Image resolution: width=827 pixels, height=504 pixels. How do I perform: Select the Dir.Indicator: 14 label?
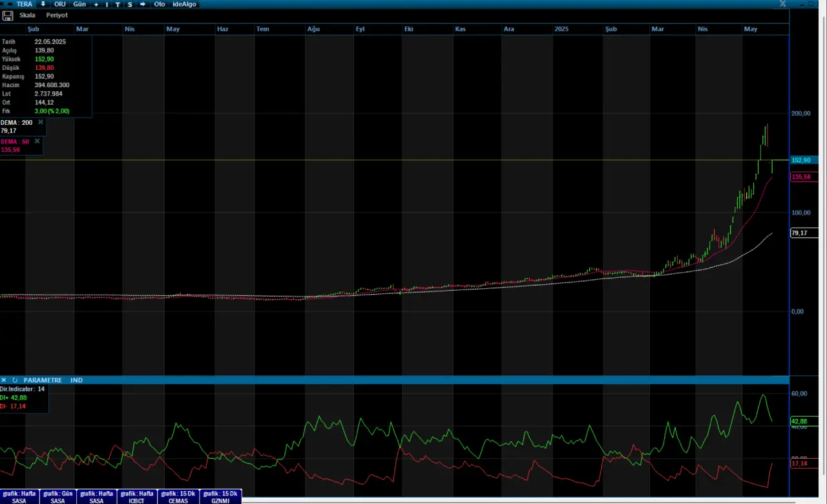click(x=23, y=389)
